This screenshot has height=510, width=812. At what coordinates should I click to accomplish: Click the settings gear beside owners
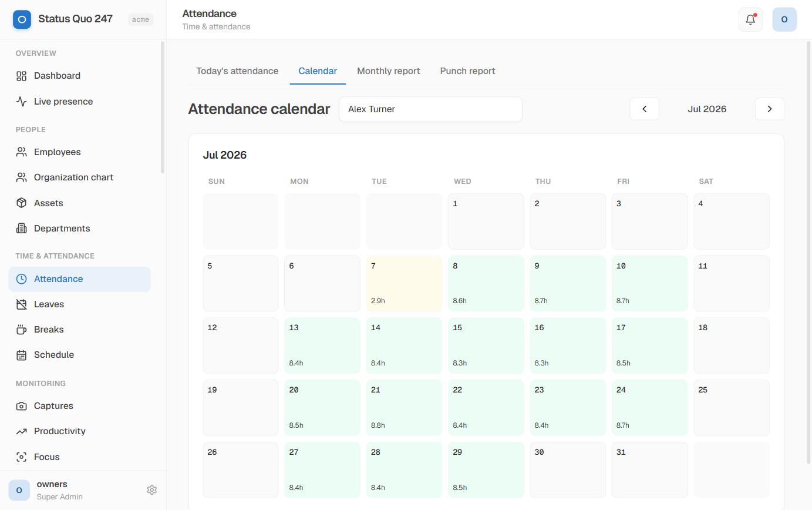click(151, 490)
